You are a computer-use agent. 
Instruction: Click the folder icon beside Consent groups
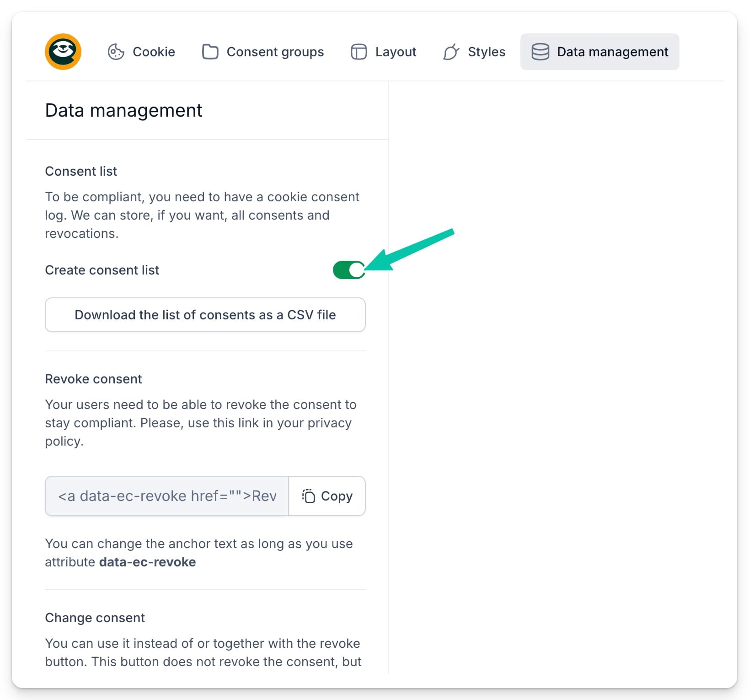210,52
